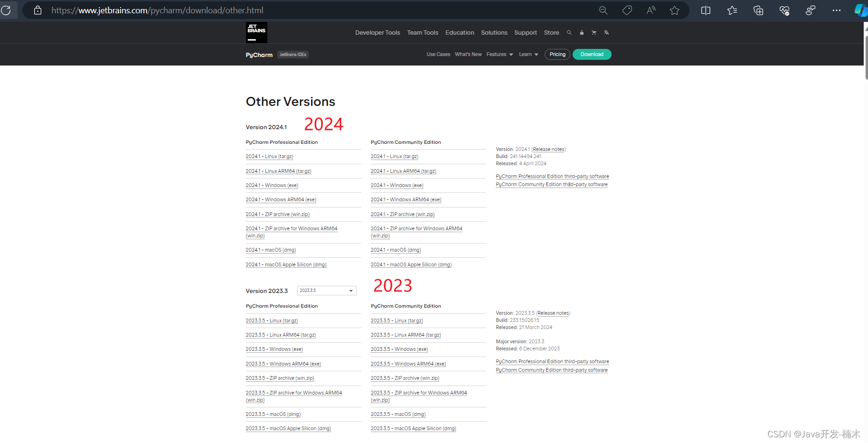Click the green Download button
Viewport: 868px width, 443px height.
click(592, 54)
